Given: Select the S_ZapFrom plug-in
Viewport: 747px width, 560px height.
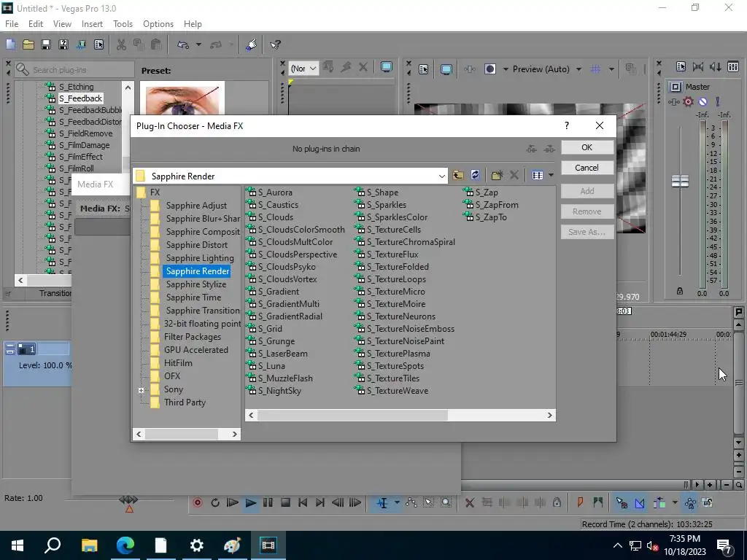Looking at the screenshot, I should click(x=496, y=205).
